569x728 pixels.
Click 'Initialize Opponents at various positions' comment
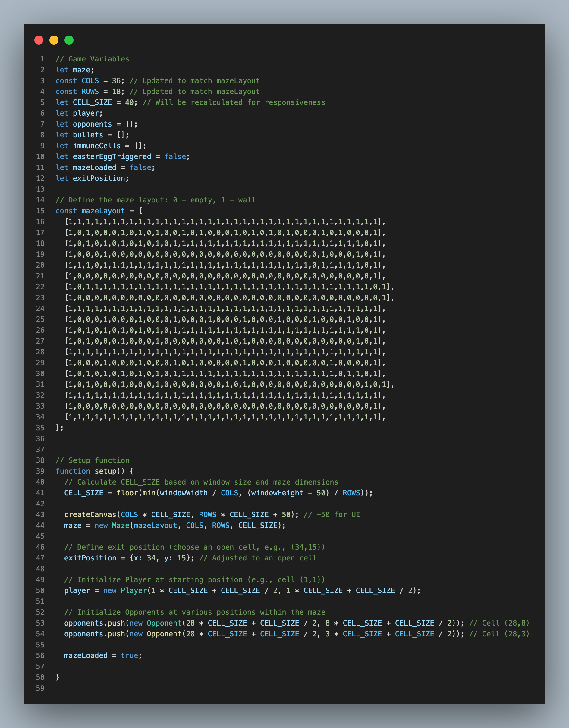pos(195,612)
